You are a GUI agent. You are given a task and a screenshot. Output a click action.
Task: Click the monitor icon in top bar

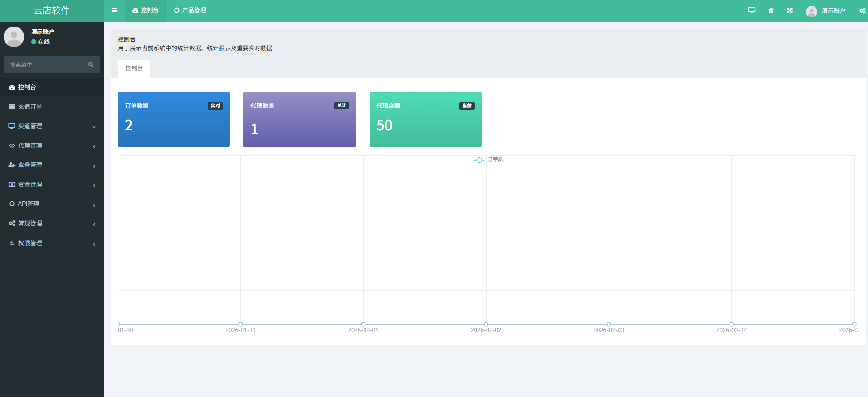(x=752, y=11)
